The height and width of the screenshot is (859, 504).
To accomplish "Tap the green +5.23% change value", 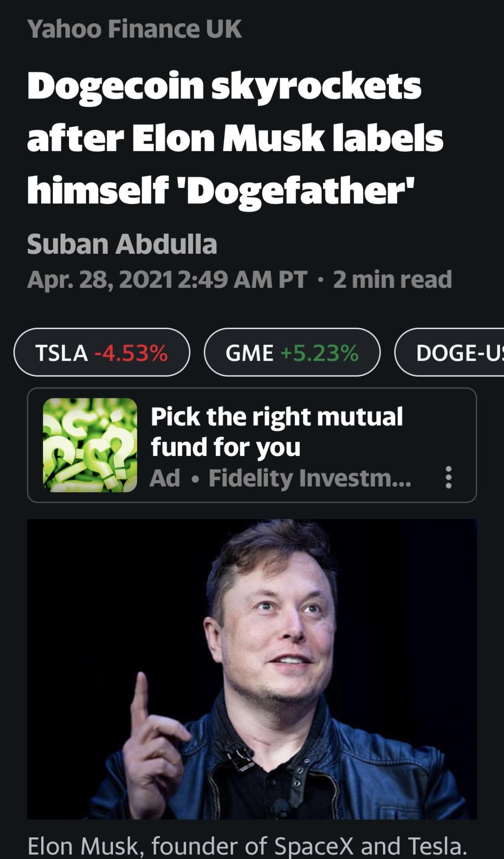I will pos(320,353).
